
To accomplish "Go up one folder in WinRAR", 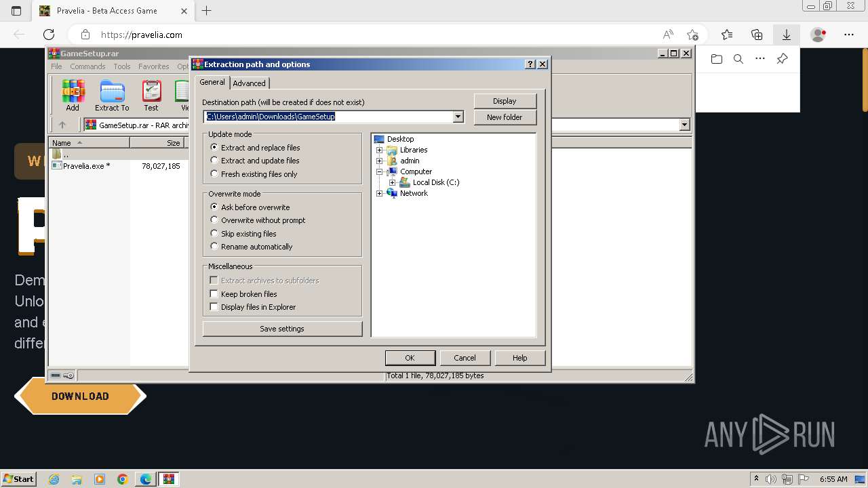I will pyautogui.click(x=62, y=125).
